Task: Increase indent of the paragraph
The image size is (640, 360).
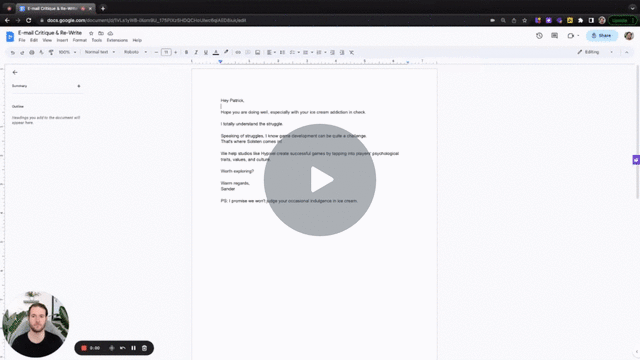Action: [x=342, y=52]
